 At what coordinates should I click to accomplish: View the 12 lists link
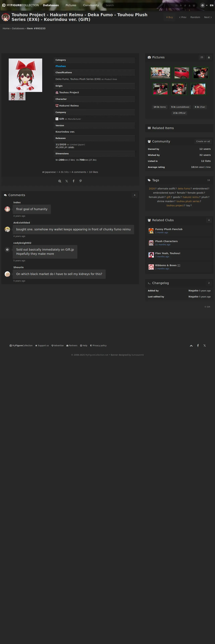tap(206, 161)
